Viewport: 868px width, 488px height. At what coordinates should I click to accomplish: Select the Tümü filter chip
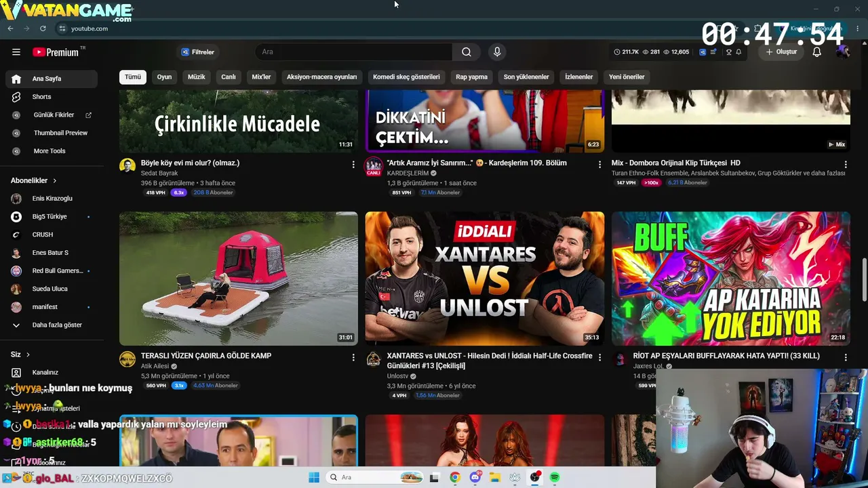[x=133, y=77]
